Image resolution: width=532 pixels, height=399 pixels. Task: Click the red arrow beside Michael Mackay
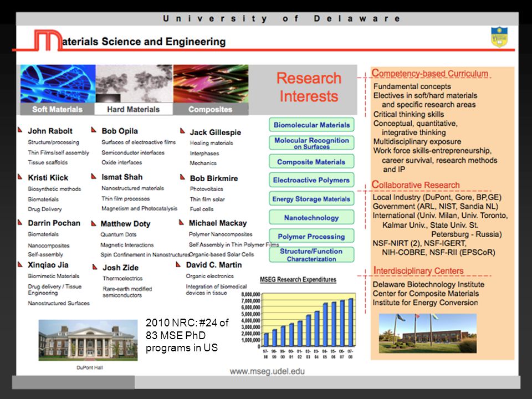coord(181,222)
